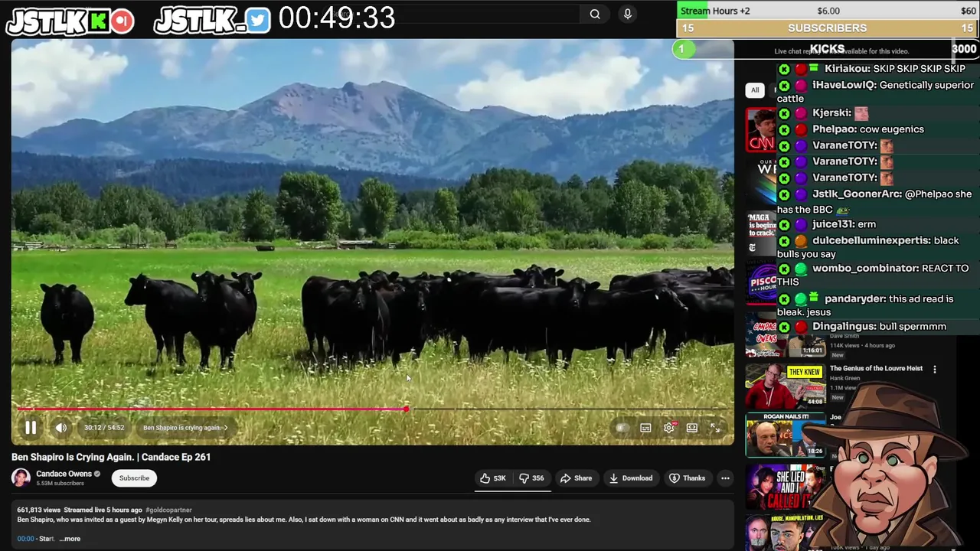
Task: Click the 30:12 / 54:52 time display
Action: [104, 428]
